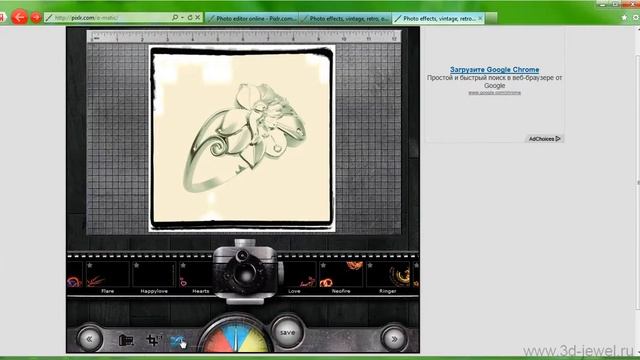
Task: Close the active Photo effects tab
Action: coord(480,18)
